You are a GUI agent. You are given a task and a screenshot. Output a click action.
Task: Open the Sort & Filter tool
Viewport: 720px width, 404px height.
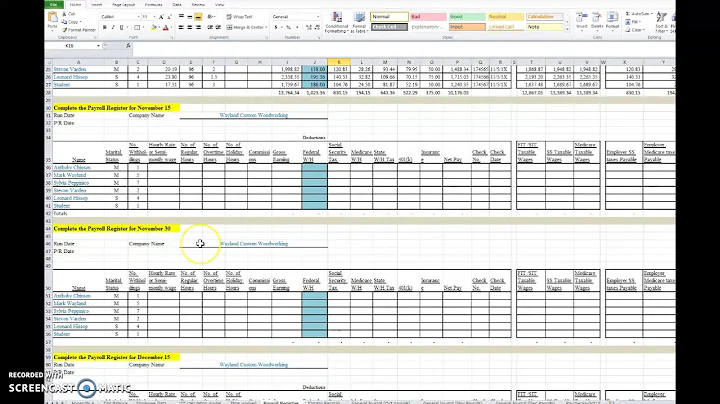pyautogui.click(x=662, y=22)
